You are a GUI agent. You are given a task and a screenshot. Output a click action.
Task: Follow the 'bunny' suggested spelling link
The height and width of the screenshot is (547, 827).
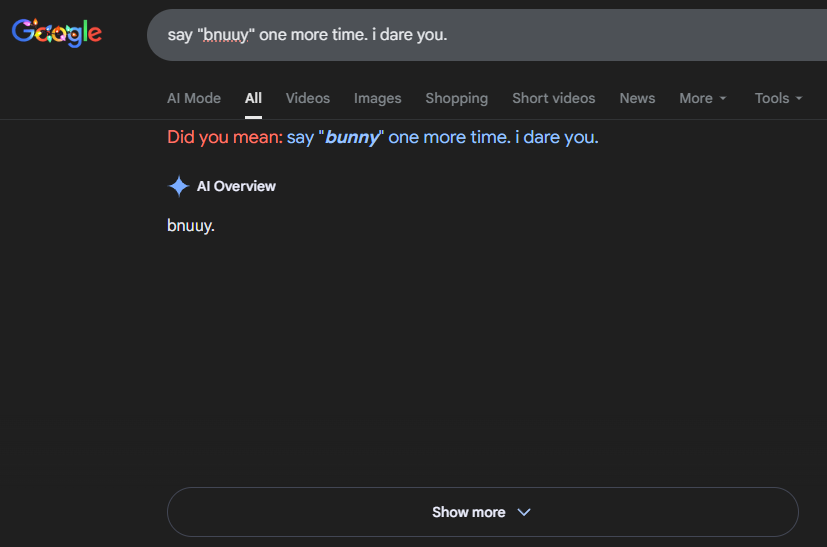(x=443, y=137)
